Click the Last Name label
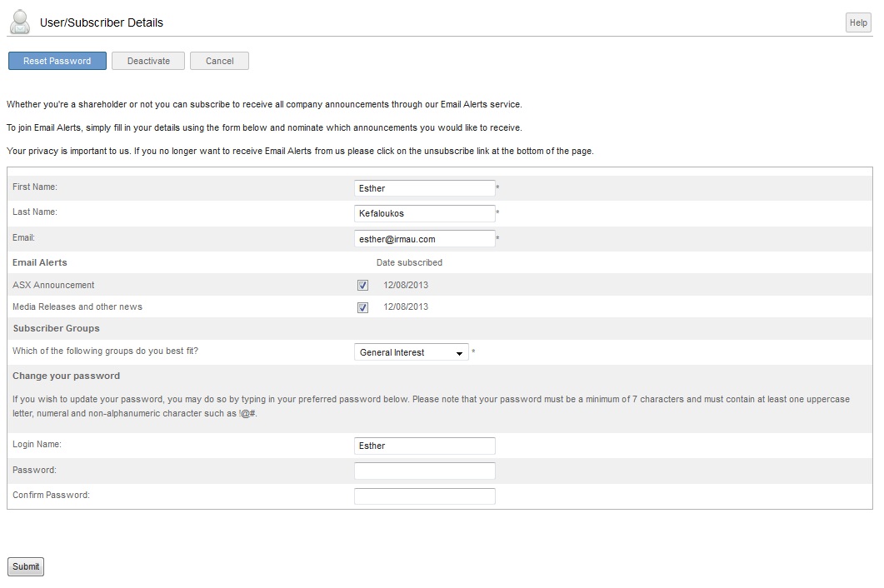The image size is (884, 588). point(35,212)
